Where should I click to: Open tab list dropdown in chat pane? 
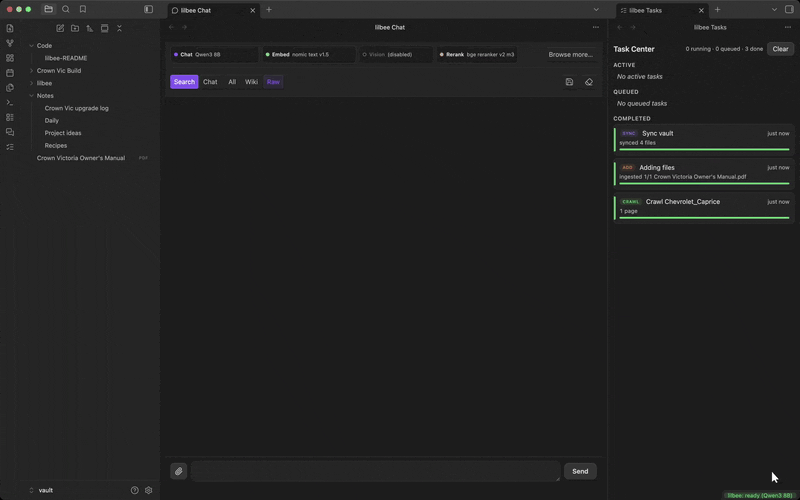click(596, 10)
